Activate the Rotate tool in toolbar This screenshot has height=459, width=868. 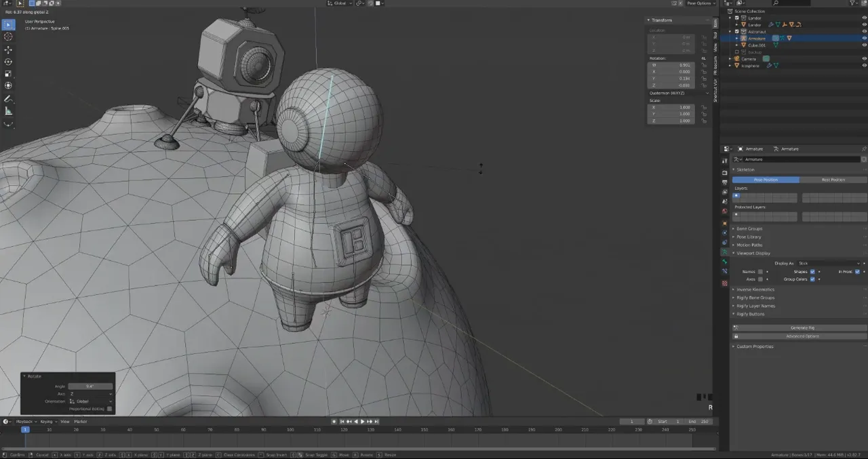click(x=8, y=62)
